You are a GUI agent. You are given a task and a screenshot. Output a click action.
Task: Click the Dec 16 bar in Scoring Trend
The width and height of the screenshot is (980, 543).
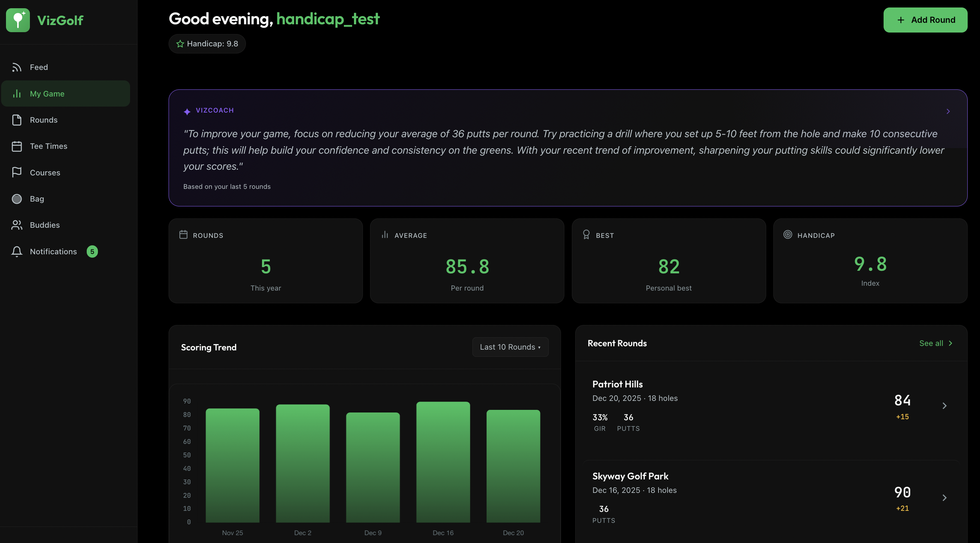click(x=443, y=464)
